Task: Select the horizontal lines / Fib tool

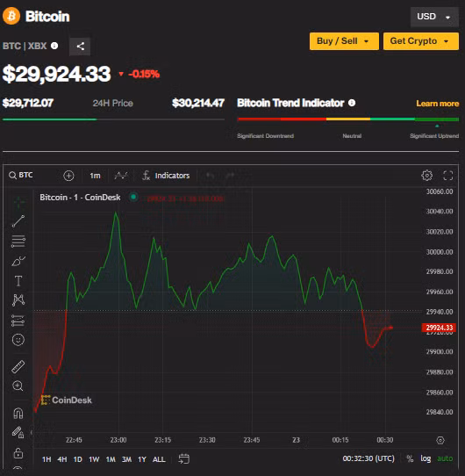Action: coord(18,242)
